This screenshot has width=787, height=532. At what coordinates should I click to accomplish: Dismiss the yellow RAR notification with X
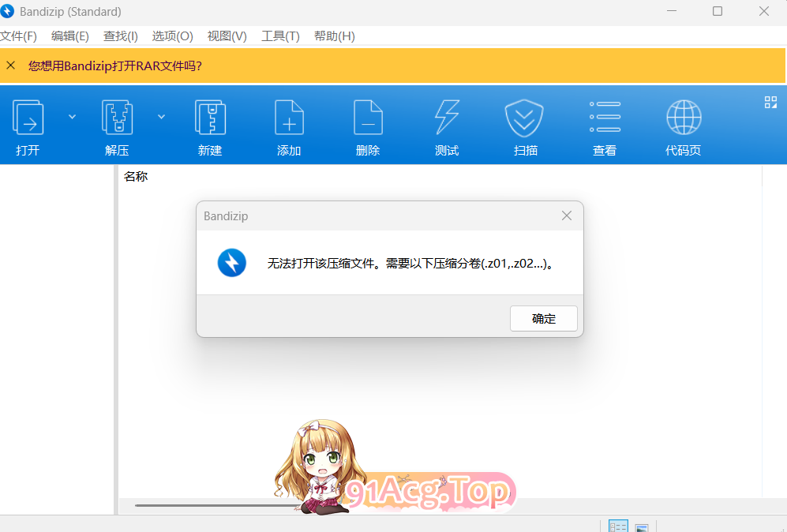click(x=10, y=66)
